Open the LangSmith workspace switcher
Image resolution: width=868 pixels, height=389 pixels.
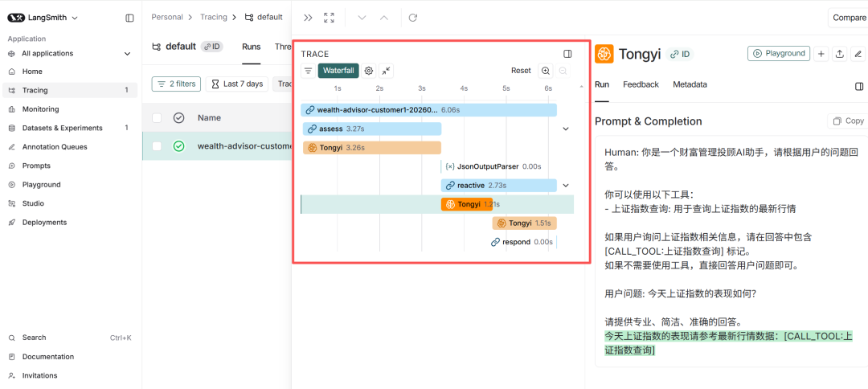point(43,18)
